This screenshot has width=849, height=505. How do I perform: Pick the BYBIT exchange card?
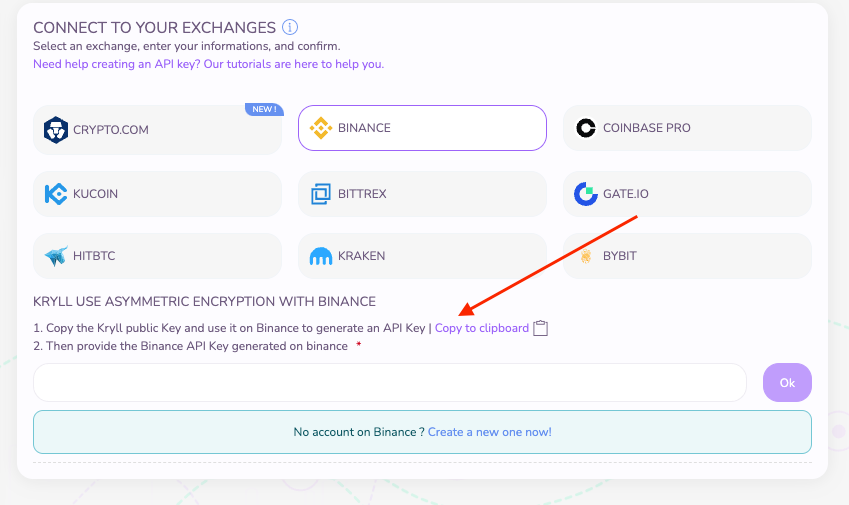(687, 255)
